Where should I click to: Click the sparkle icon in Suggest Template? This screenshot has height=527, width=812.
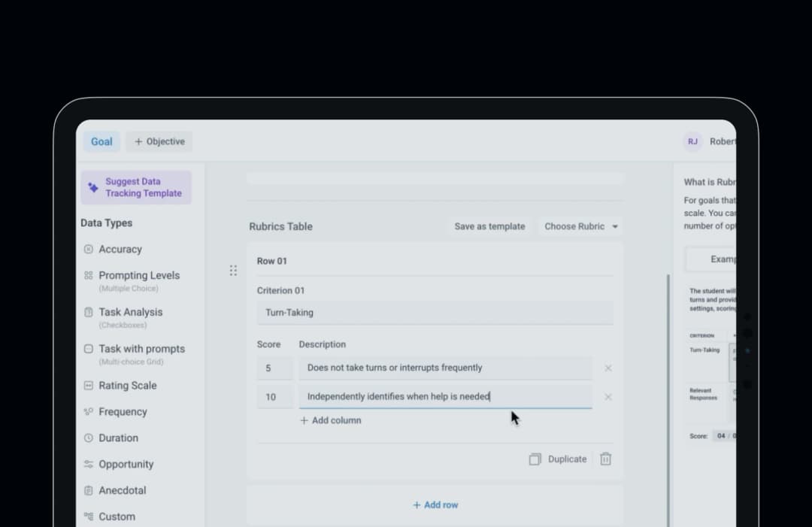[93, 187]
